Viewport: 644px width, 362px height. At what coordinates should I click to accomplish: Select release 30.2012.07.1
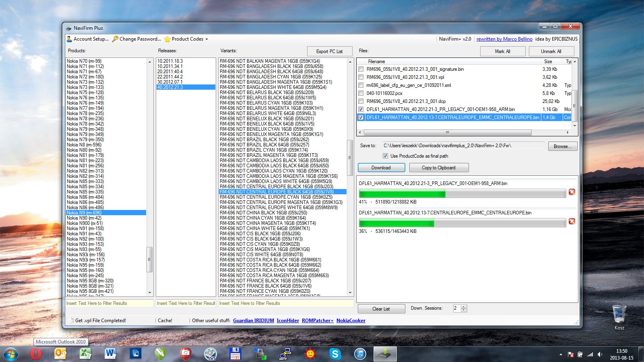point(170,82)
